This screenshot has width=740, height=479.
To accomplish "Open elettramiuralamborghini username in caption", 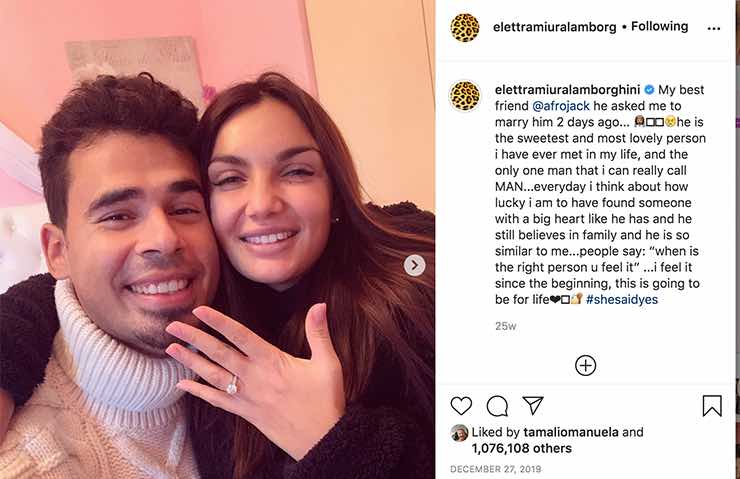I will (567, 90).
